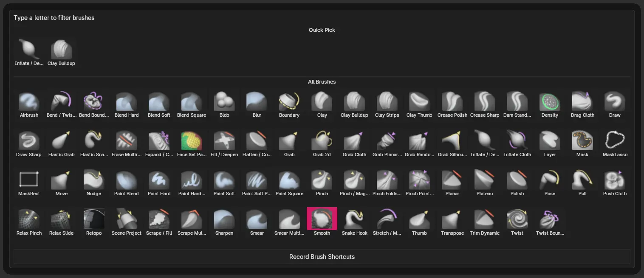Viewport: 644px width, 278px height.
Task: Pick the Bend Boundary brush
Action: click(x=94, y=104)
